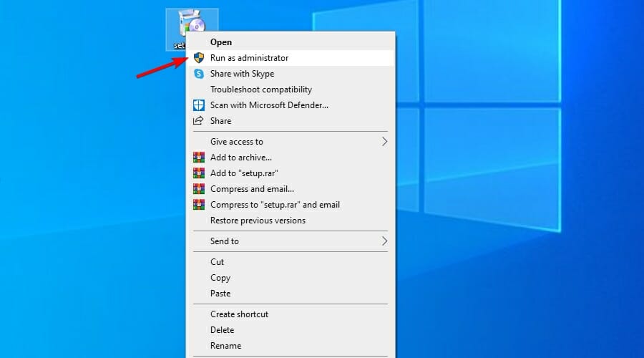Click WinRAR icon beside Compress and email
Viewport: 644px width, 358px height.
click(199, 189)
